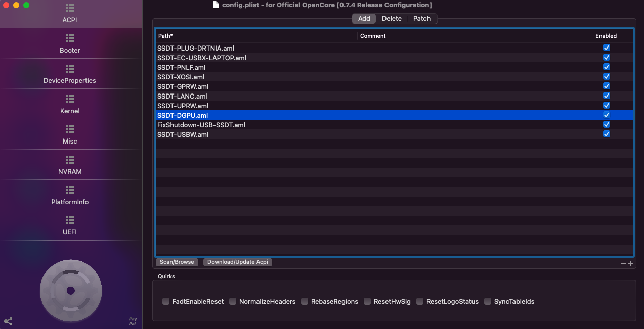Open the Kernel section icon
This screenshot has height=329, width=644.
(70, 99)
